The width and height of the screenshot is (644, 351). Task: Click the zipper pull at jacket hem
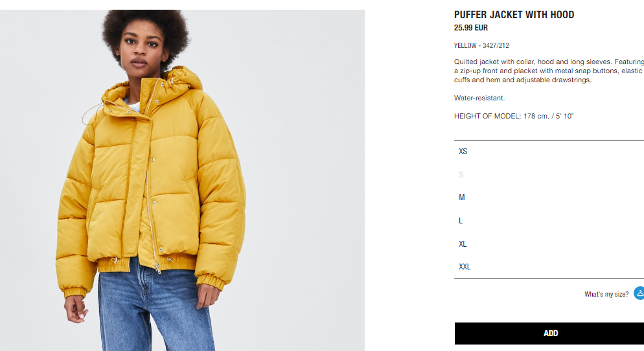coord(157,268)
